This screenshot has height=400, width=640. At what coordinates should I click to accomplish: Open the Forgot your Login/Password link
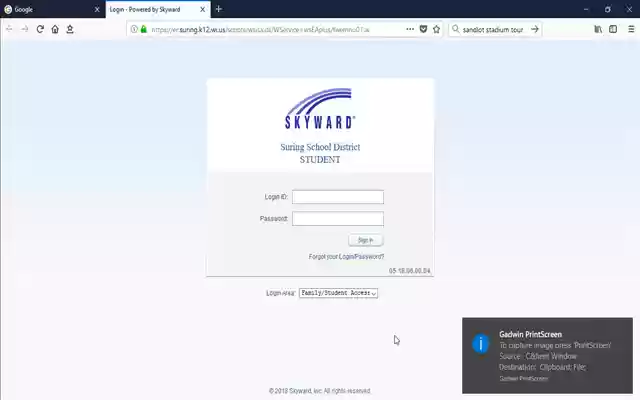[x=346, y=256]
